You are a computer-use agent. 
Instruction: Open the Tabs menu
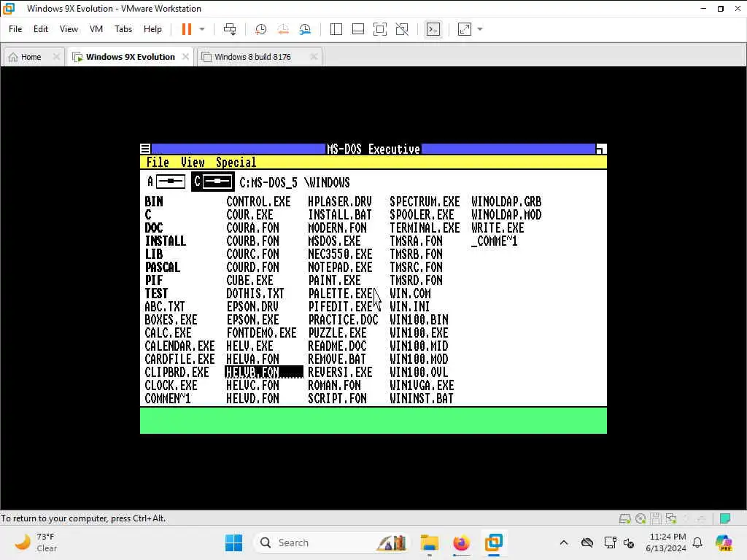click(123, 29)
